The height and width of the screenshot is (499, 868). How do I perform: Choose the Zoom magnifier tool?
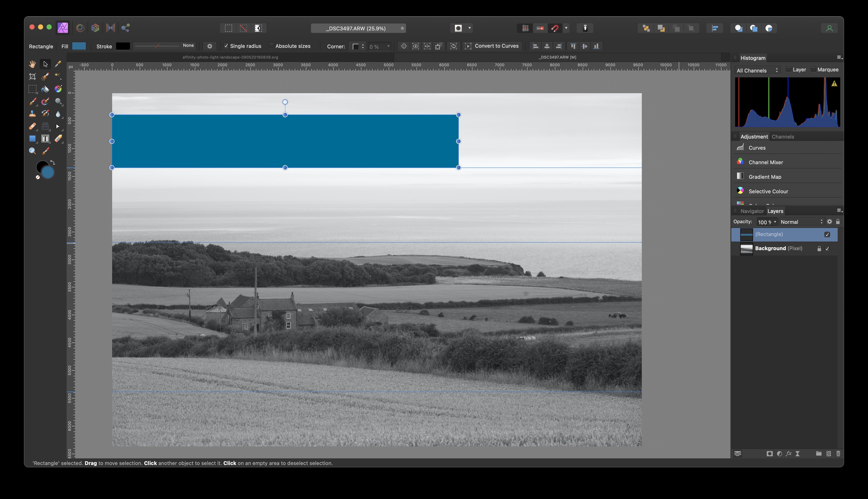pos(32,151)
